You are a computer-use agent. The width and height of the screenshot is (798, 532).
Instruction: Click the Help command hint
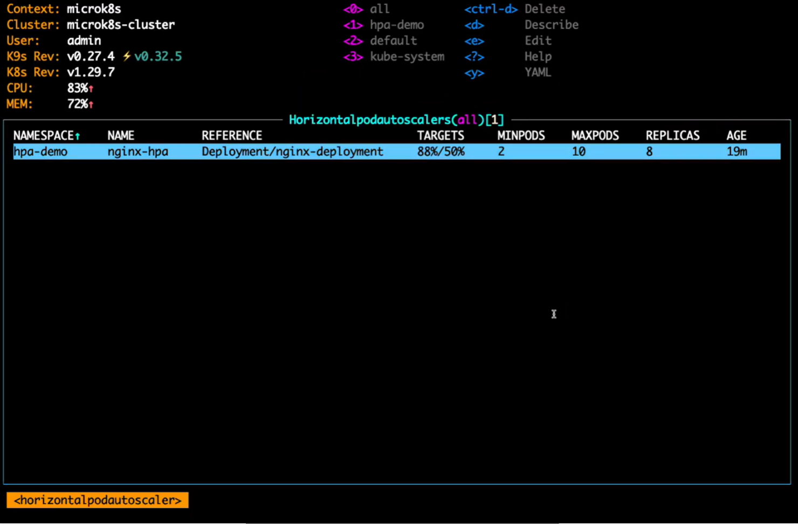(x=538, y=57)
